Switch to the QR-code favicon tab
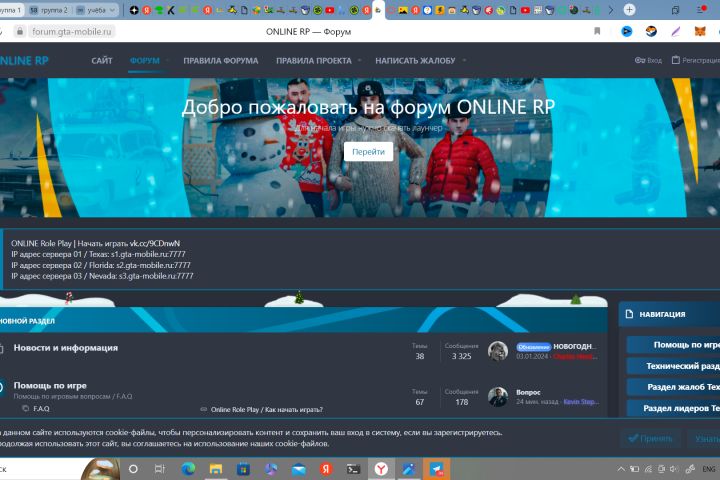 pos(538,10)
